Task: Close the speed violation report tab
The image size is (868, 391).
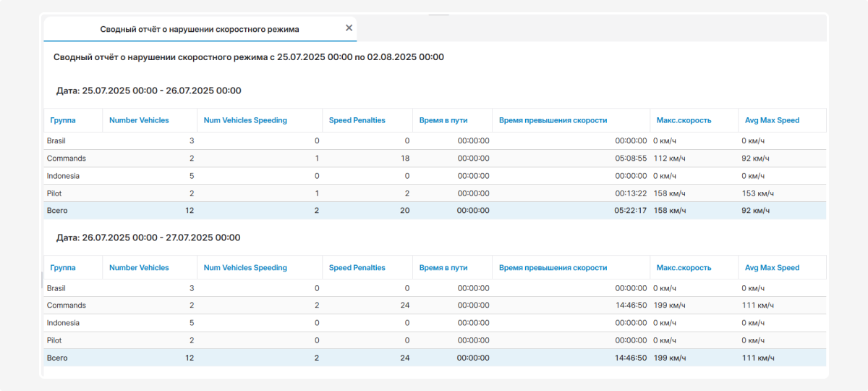Action: (349, 28)
